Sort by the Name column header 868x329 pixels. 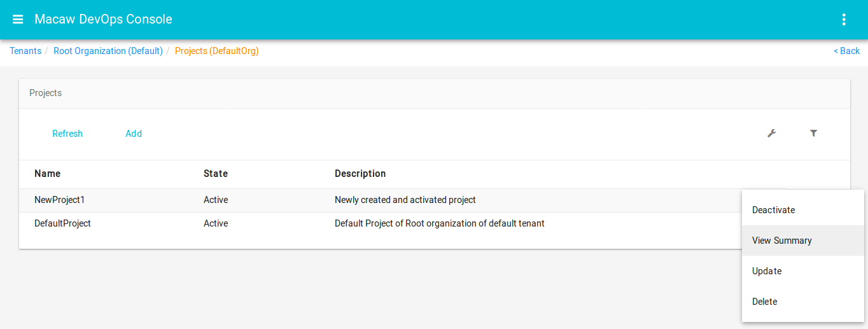click(x=48, y=174)
